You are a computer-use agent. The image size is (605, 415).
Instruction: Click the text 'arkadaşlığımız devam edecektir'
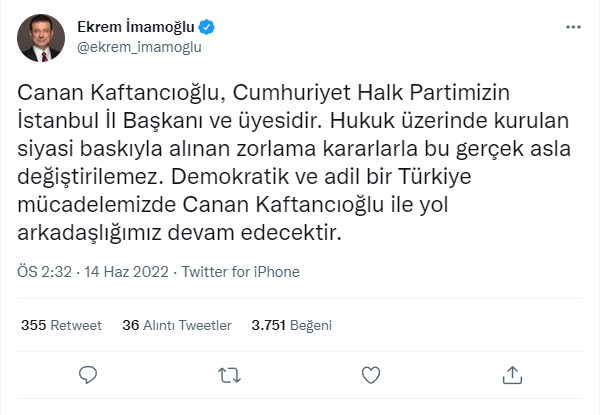click(x=180, y=234)
